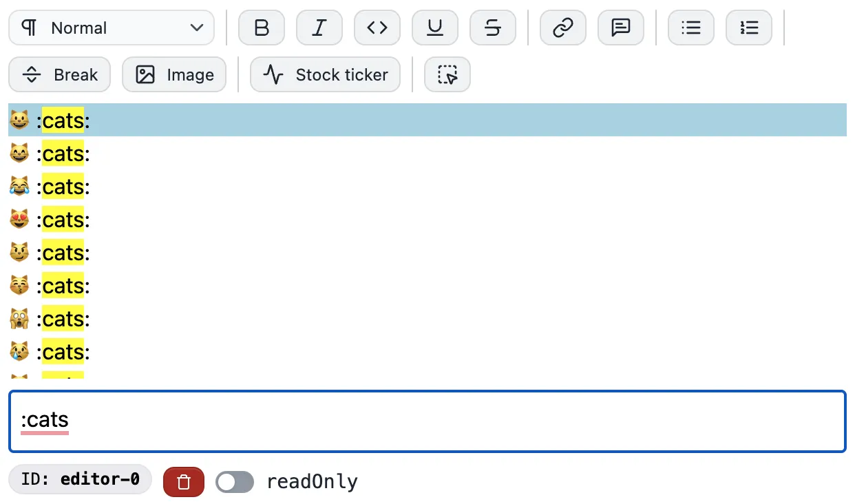Open the Normal paragraph style dropdown
This screenshot has width=855, height=504.
point(110,28)
